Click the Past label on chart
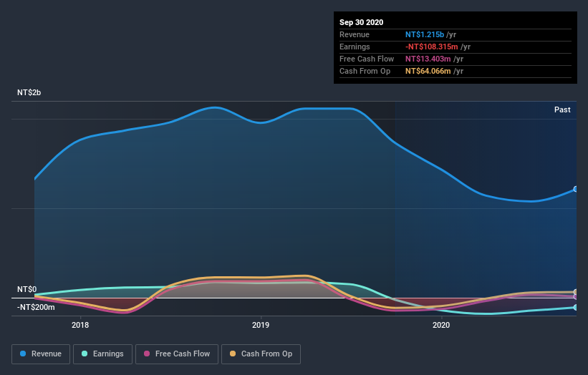The image size is (588, 375). tap(562, 109)
